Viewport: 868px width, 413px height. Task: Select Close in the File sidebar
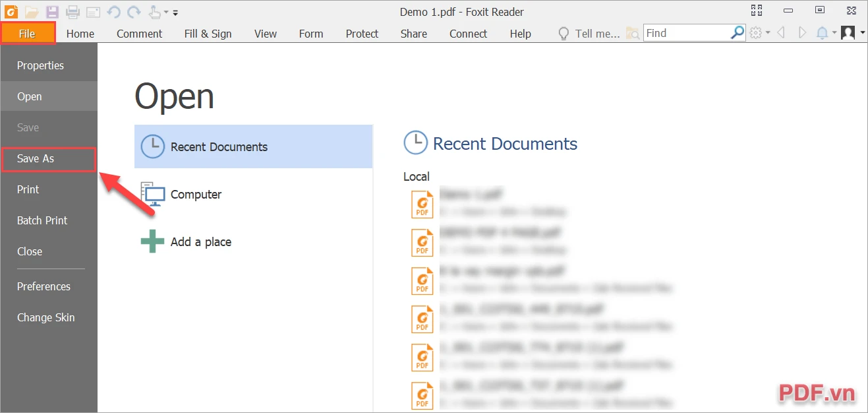(49, 251)
